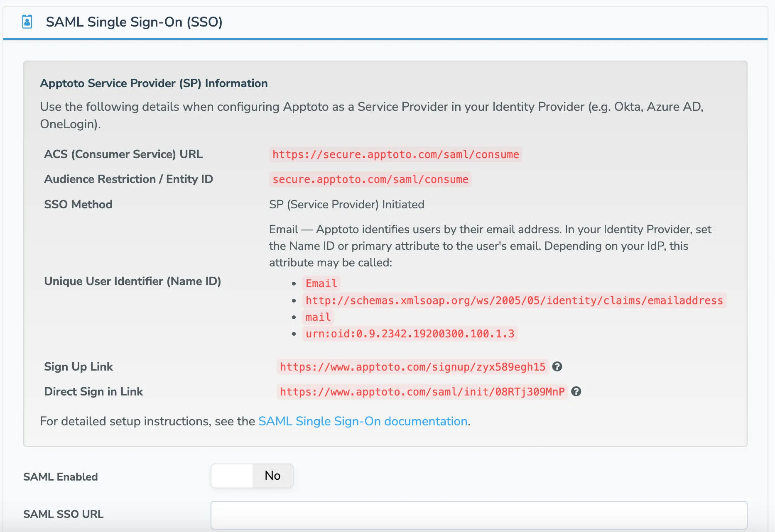775x532 pixels.
Task: Click the SAML Single Sign-On heading
Action: [134, 22]
